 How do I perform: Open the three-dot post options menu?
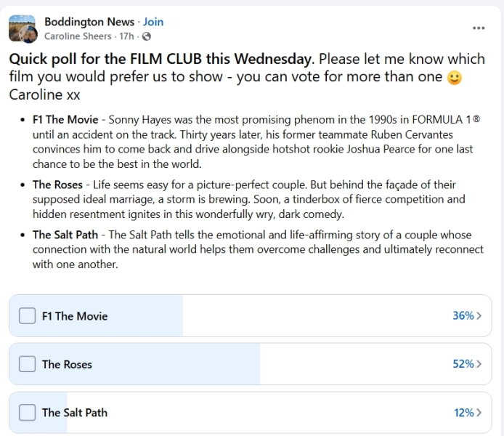pos(478,28)
